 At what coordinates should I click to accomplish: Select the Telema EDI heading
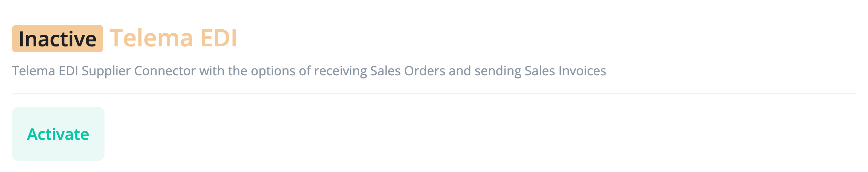(173, 38)
